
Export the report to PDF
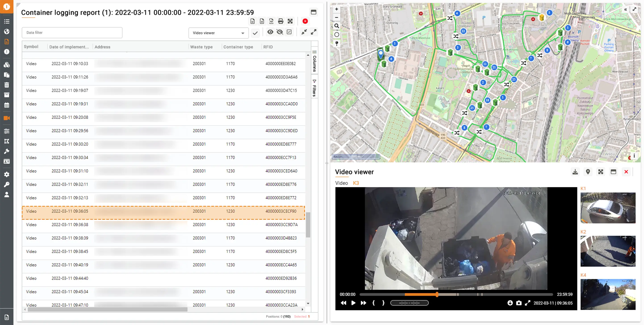point(271,21)
